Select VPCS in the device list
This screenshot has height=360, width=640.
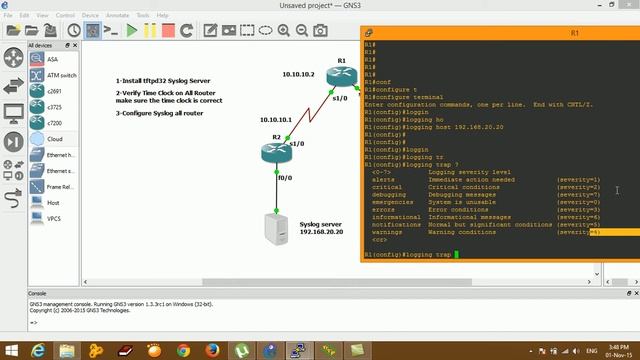[53, 219]
